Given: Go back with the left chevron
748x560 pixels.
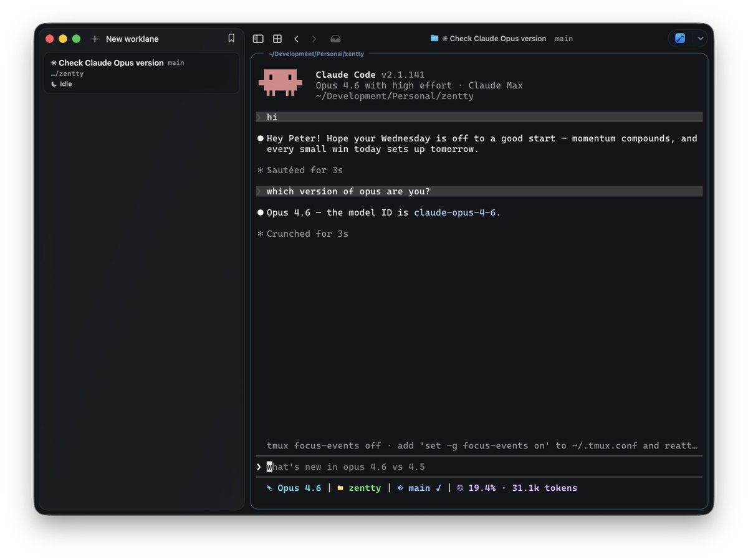Looking at the screenshot, I should coord(296,39).
